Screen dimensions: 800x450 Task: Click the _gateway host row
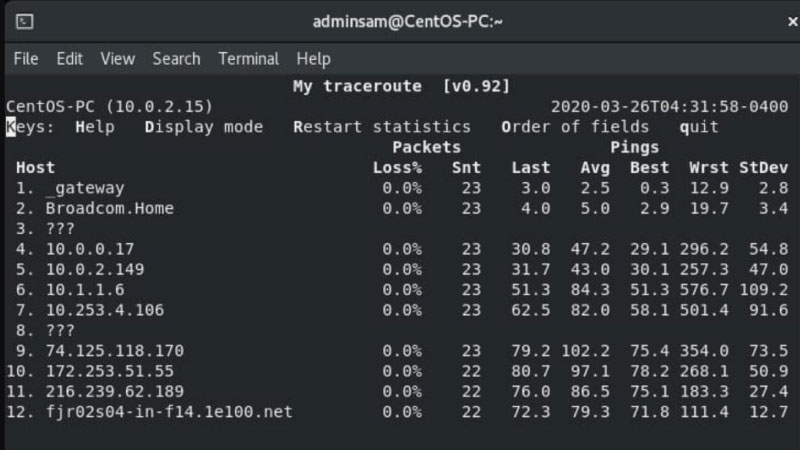tap(85, 188)
